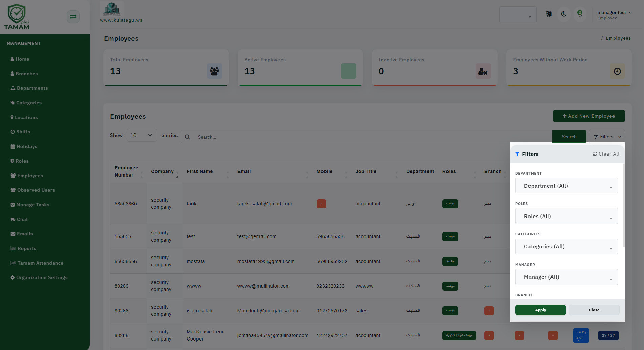This screenshot has height=350, width=644.
Task: Open the Show entries count dropdown
Action: coord(142,135)
